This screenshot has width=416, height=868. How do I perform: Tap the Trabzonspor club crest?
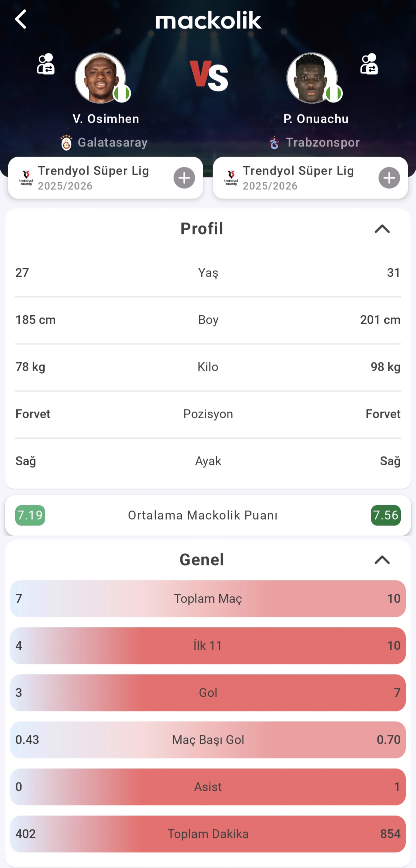click(x=274, y=143)
